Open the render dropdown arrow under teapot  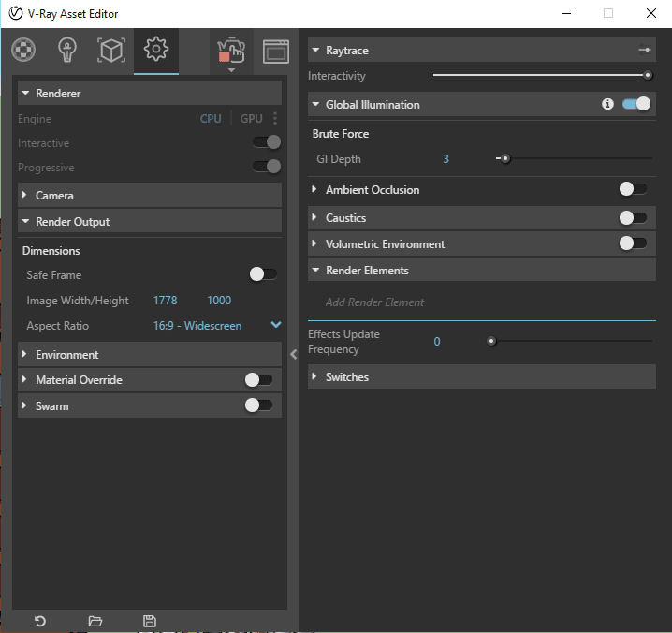coord(231,70)
